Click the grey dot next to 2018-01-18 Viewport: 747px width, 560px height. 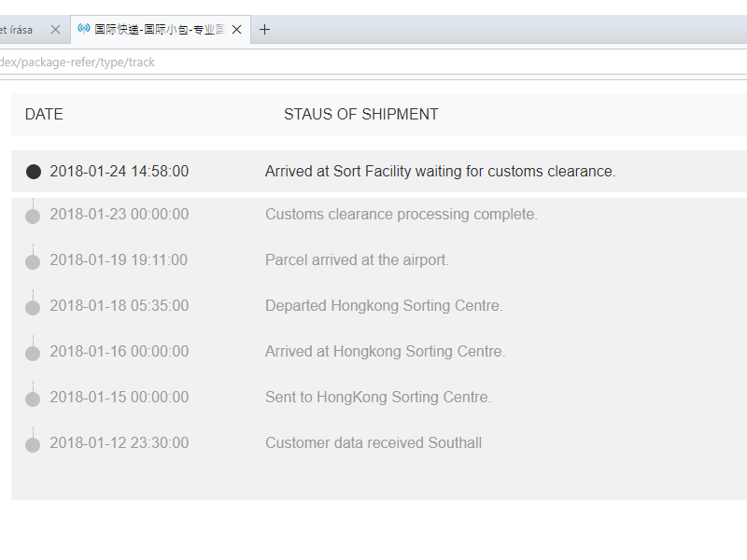(33, 308)
